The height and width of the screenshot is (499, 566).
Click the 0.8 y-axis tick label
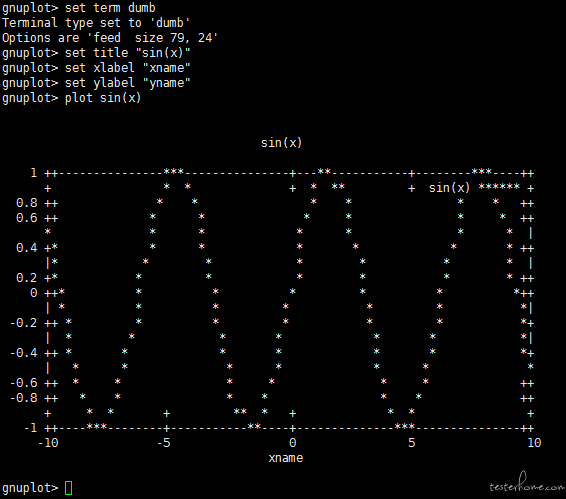[x=27, y=203]
